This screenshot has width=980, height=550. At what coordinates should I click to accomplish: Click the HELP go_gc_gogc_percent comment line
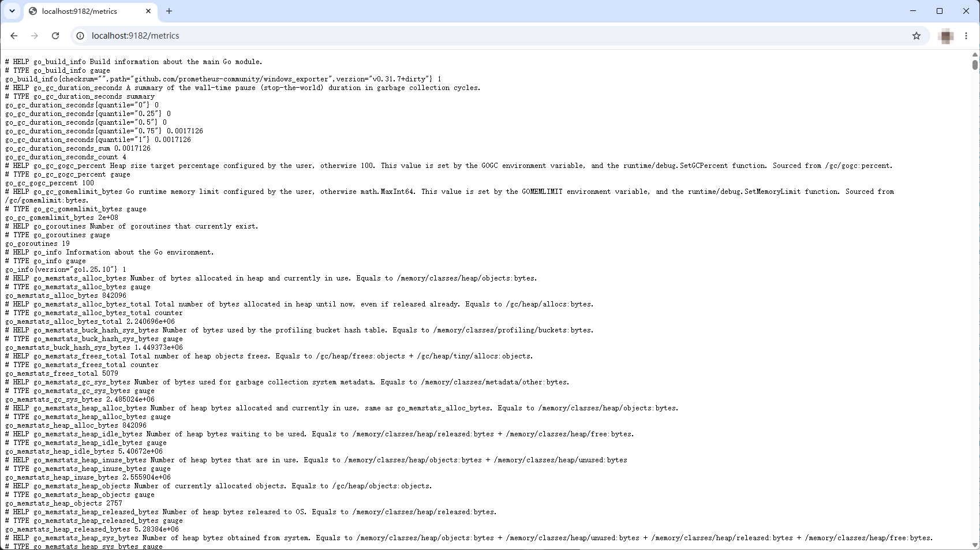[x=449, y=166]
